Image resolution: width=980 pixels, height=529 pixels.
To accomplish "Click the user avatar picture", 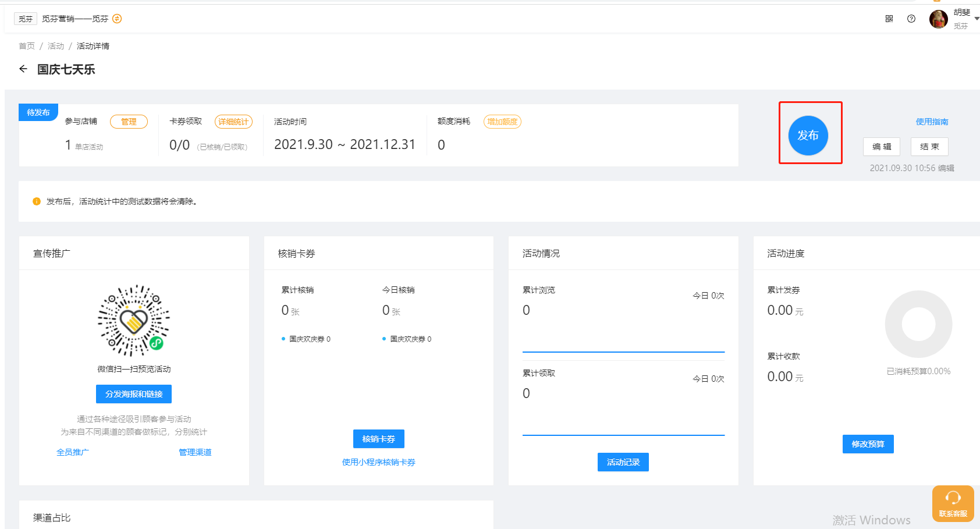I will (938, 19).
